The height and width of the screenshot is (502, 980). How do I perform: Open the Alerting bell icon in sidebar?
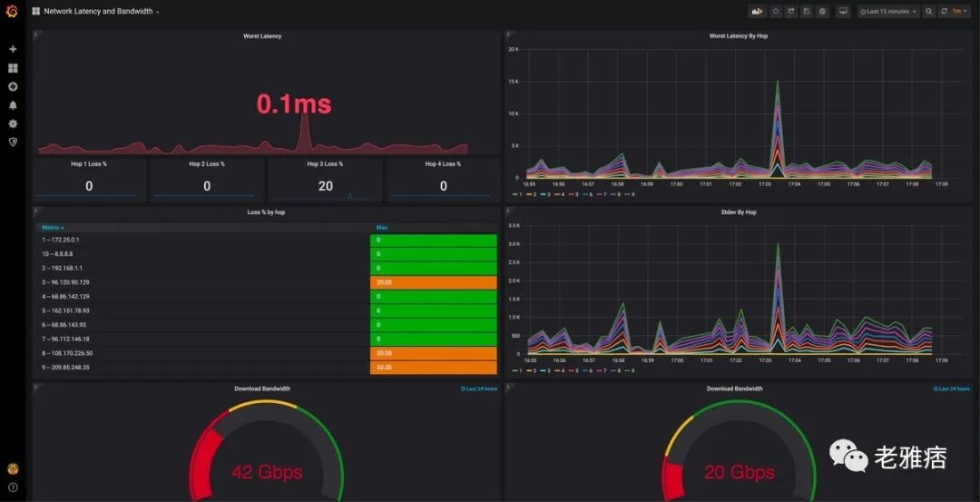13,105
